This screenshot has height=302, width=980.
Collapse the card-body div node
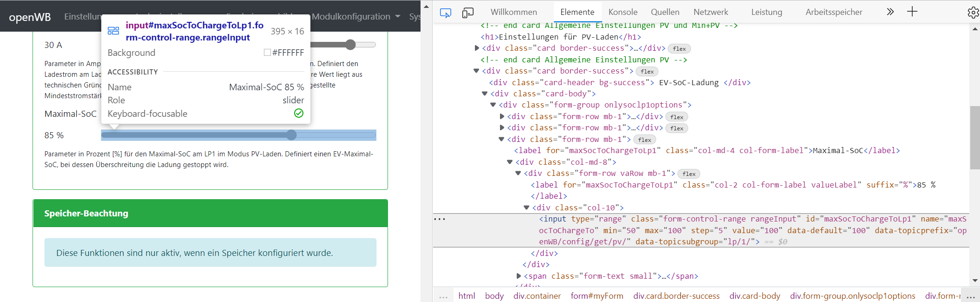[x=485, y=94]
